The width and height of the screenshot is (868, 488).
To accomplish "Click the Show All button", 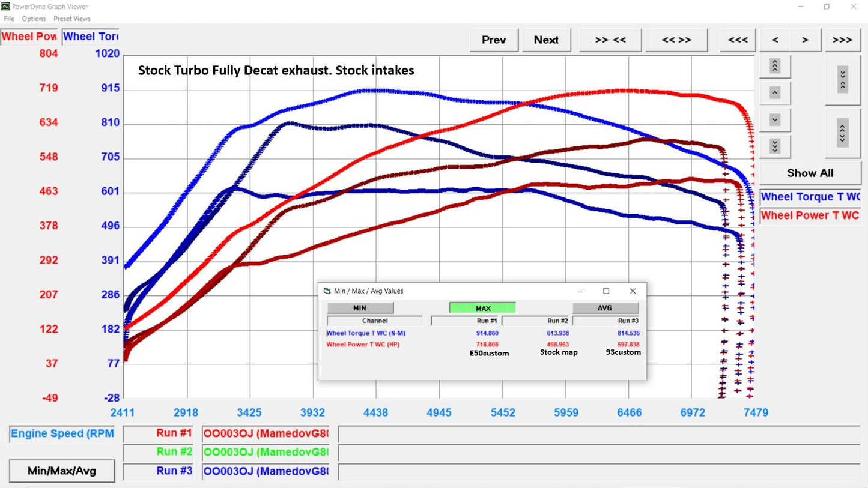I will (810, 173).
